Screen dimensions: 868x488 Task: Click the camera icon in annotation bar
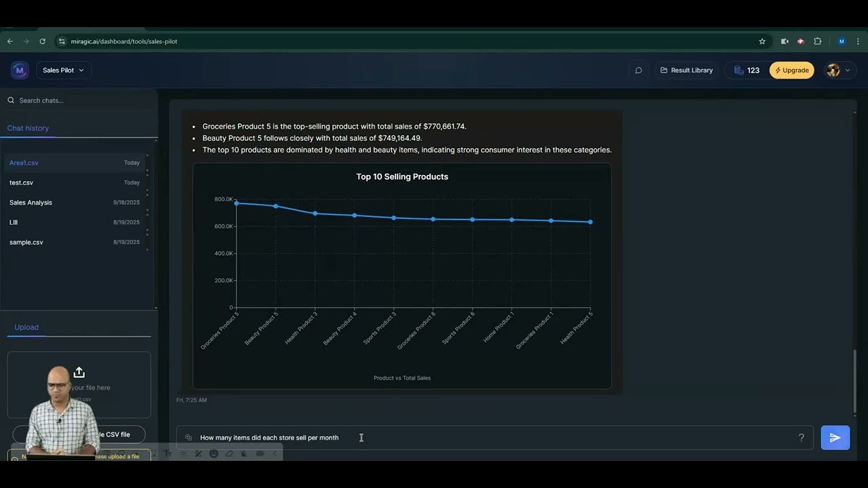click(260, 453)
